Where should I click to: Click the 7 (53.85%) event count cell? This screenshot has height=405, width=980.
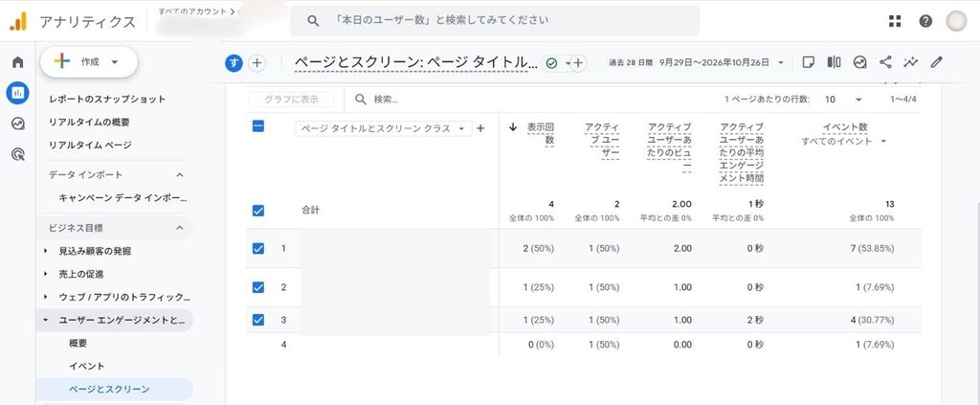click(871, 248)
